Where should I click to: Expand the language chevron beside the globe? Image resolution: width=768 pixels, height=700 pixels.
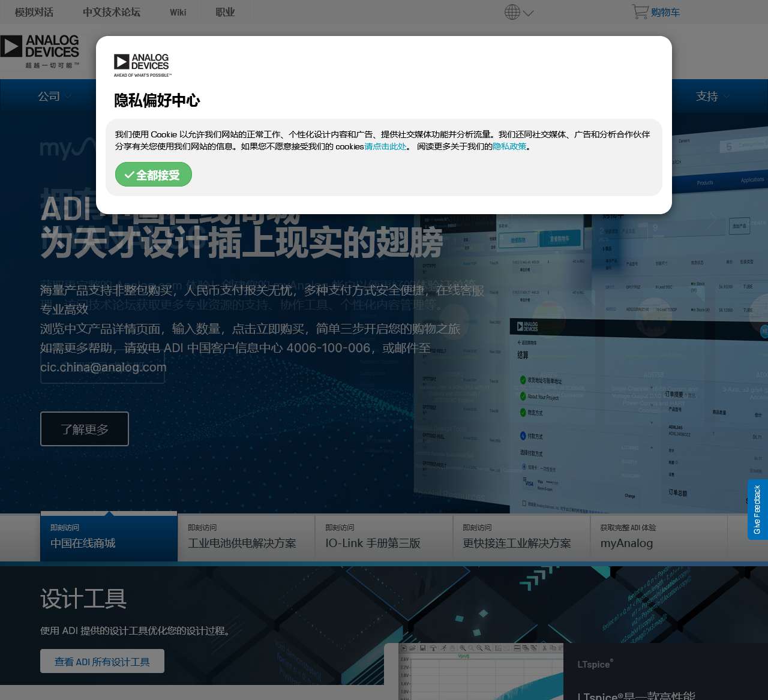[x=528, y=13]
